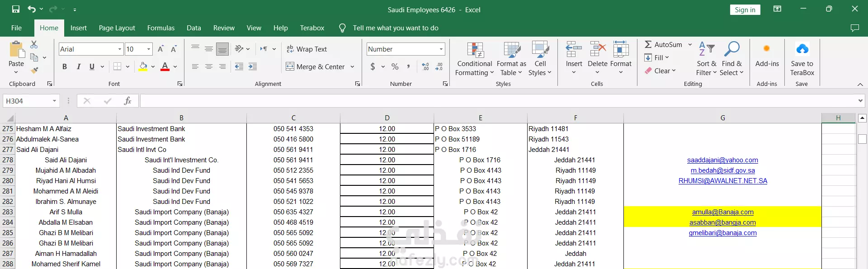Open Conditional Formatting menu
868x269 pixels.
(474, 59)
